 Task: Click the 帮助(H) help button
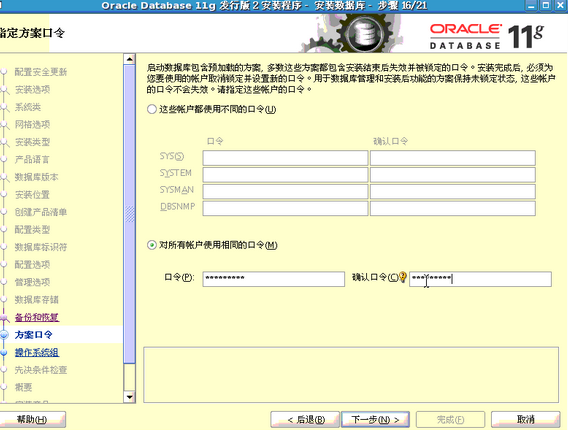click(32, 419)
